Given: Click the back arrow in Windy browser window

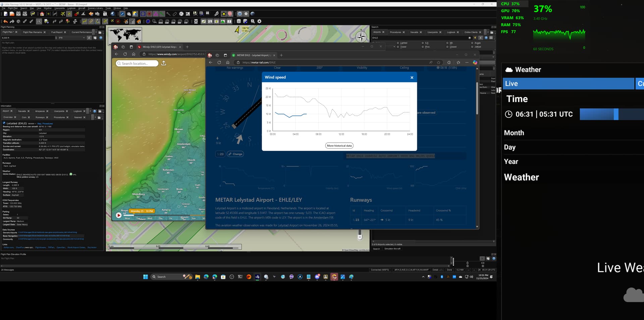Looking at the screenshot, I should point(116,54).
